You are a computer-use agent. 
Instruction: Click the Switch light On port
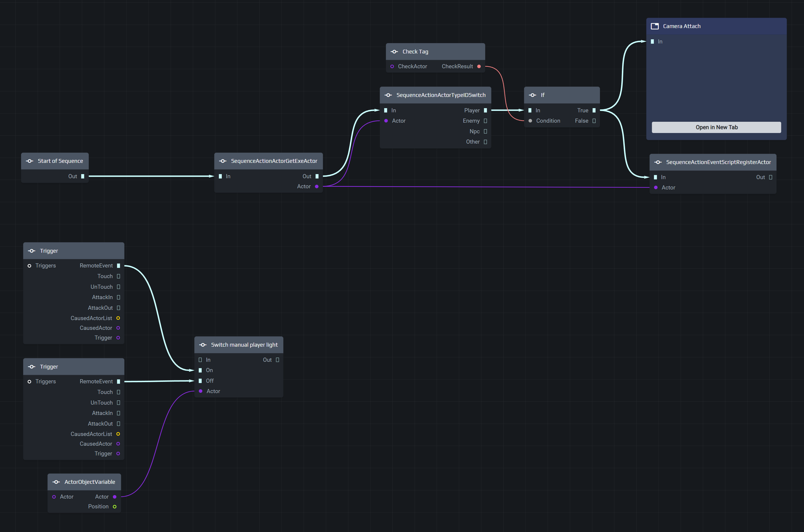point(200,370)
